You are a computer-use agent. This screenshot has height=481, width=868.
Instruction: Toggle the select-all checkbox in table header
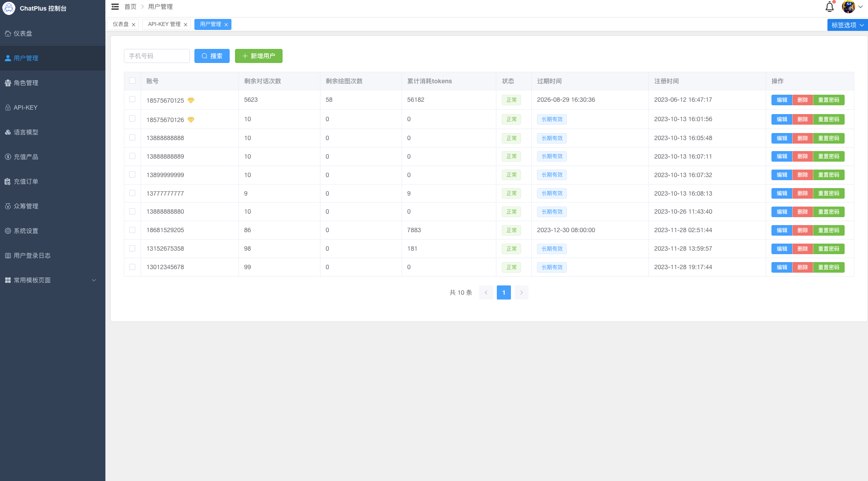point(132,81)
